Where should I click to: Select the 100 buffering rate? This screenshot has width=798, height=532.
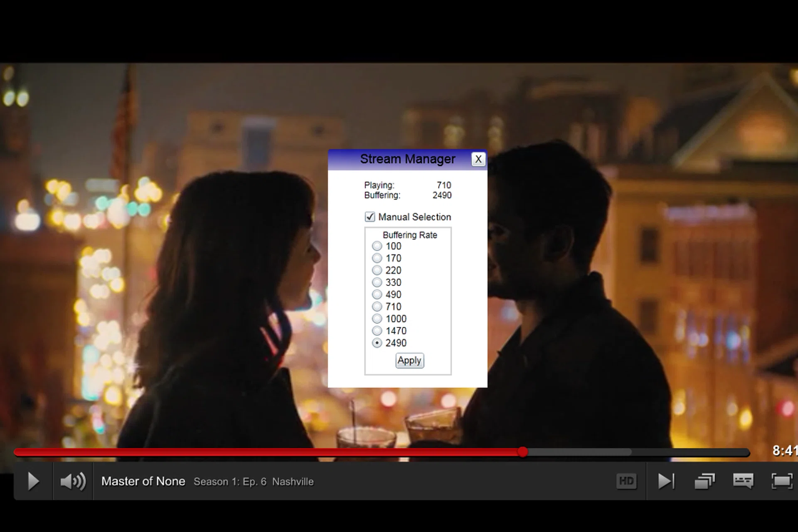(377, 246)
